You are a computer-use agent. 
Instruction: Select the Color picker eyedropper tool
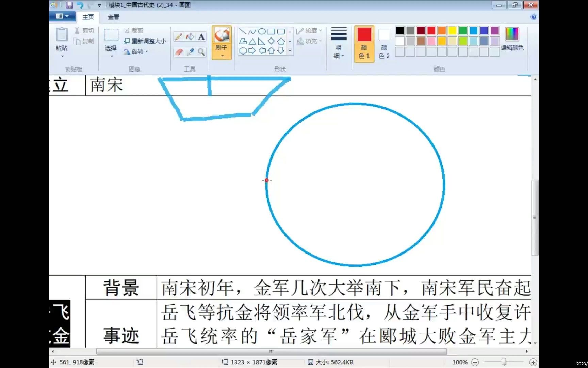(190, 52)
